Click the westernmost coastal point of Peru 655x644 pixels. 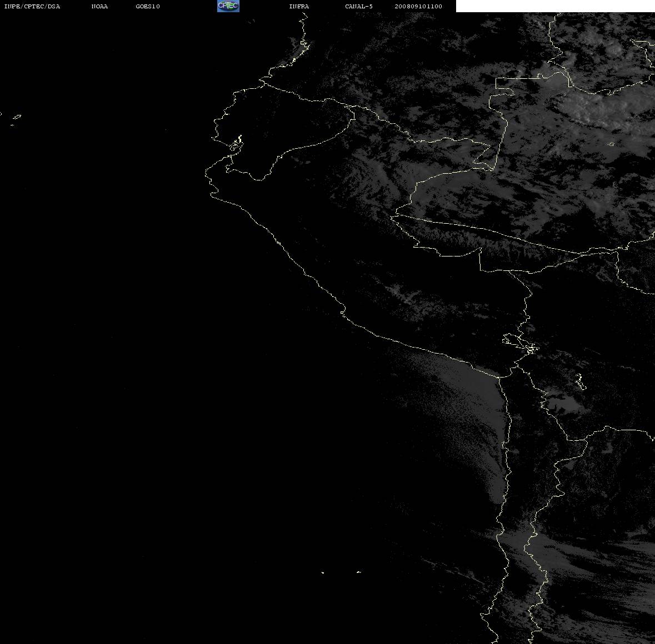pyautogui.click(x=207, y=171)
